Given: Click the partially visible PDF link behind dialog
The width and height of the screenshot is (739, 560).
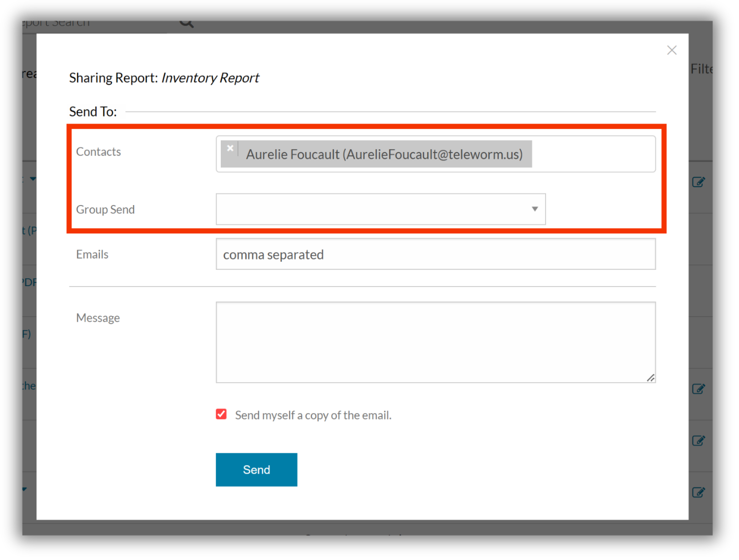Looking at the screenshot, I should click(x=29, y=282).
